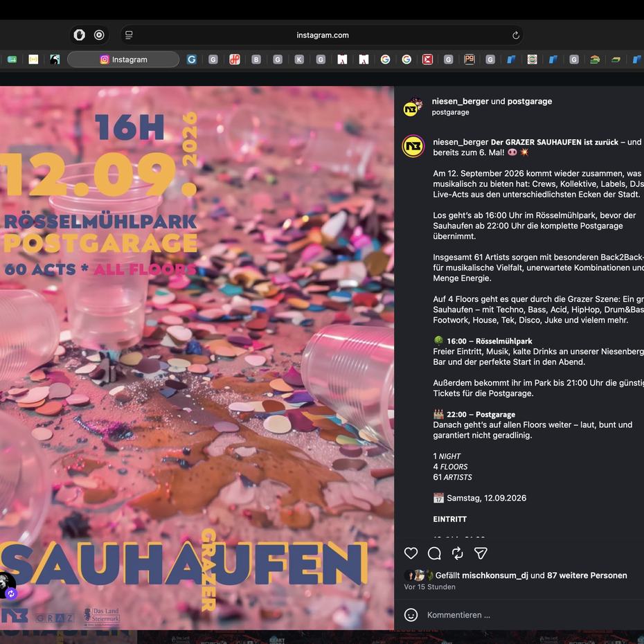644x644 pixels.
Task: Open the postgarage location under header
Action: (450, 112)
